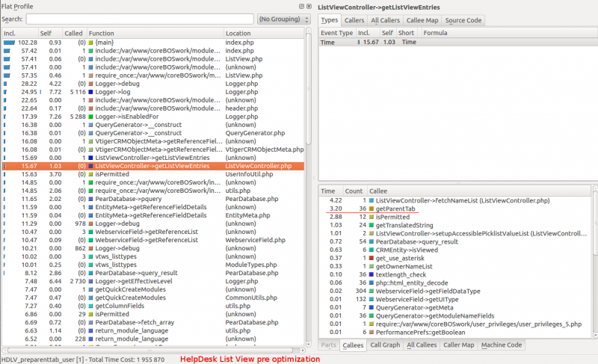Click the color square beside PearDatabase->pquery
598x364 pixels.
(x=91, y=200)
